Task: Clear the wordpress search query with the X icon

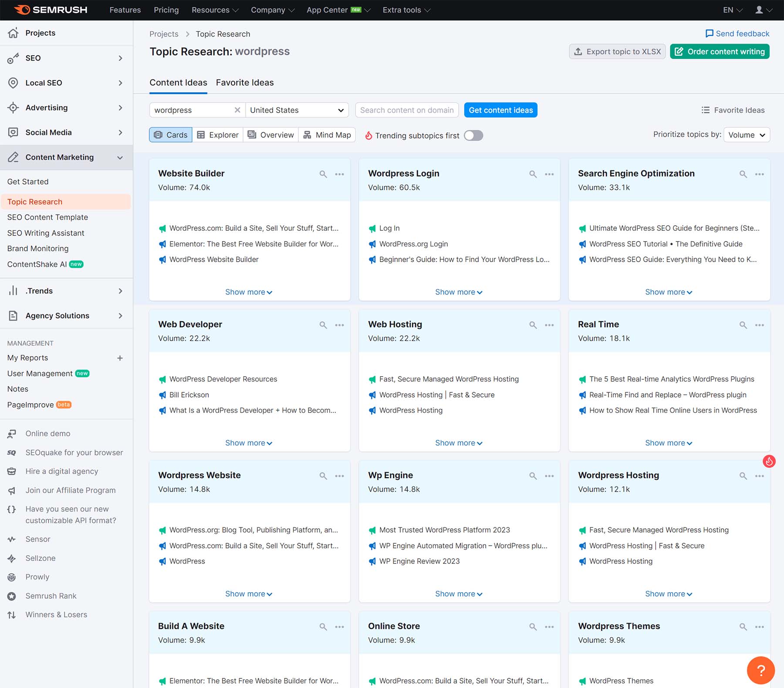Action: (237, 110)
